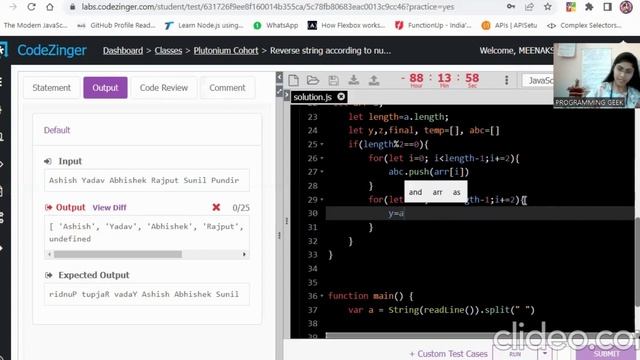
Task: Click the Expected Output arrow icon
Action: point(49,275)
